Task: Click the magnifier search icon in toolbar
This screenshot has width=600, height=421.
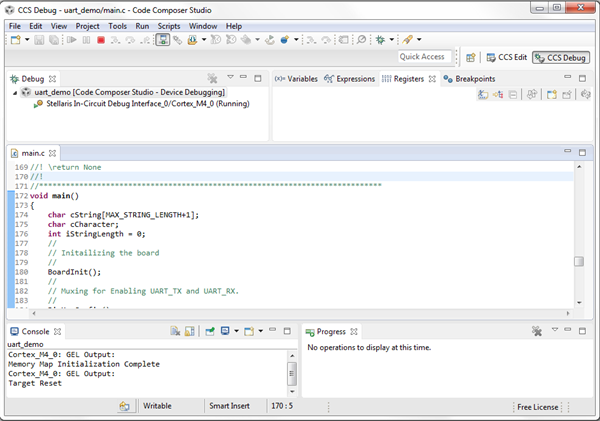Action: (361, 40)
